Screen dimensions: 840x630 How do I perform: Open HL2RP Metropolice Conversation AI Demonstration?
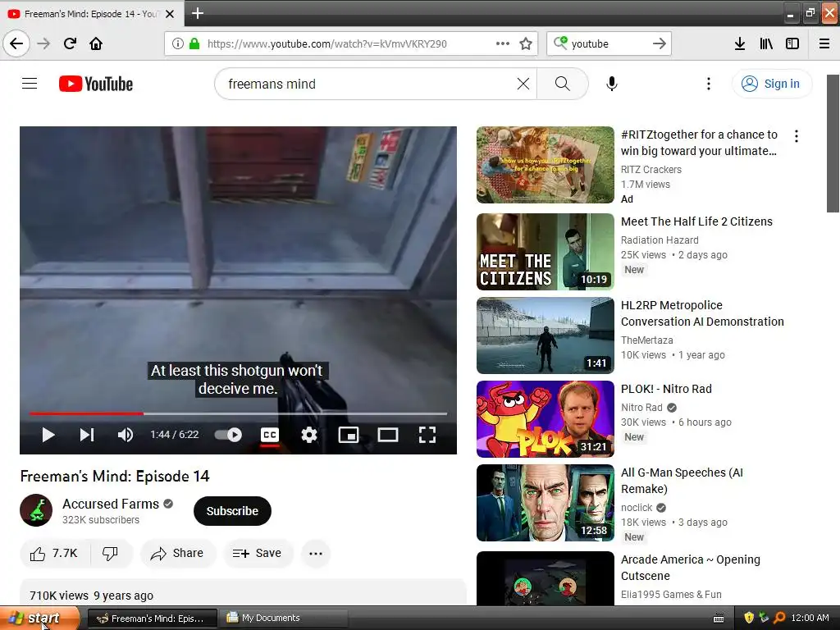coord(702,313)
